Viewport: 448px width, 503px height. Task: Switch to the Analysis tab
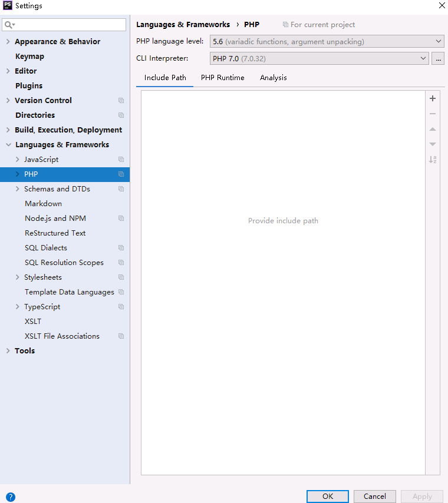tap(274, 78)
